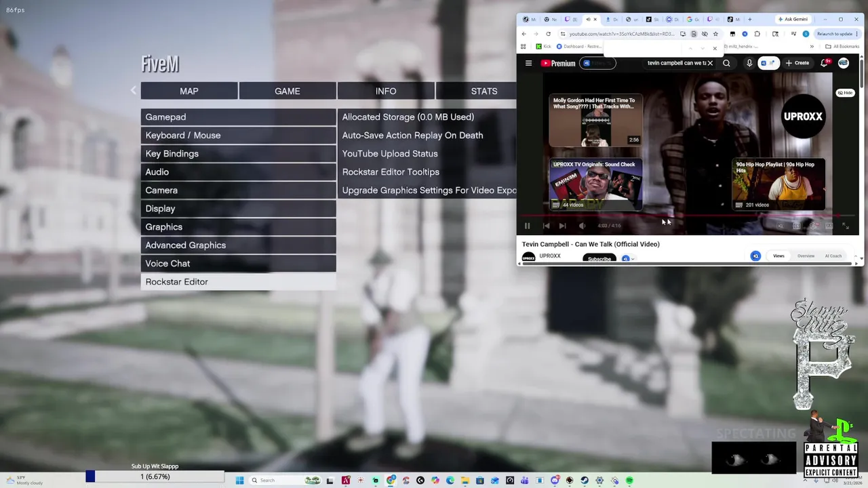Mute the YouTube player volume
This screenshot has width=868, height=488.
coord(582,226)
